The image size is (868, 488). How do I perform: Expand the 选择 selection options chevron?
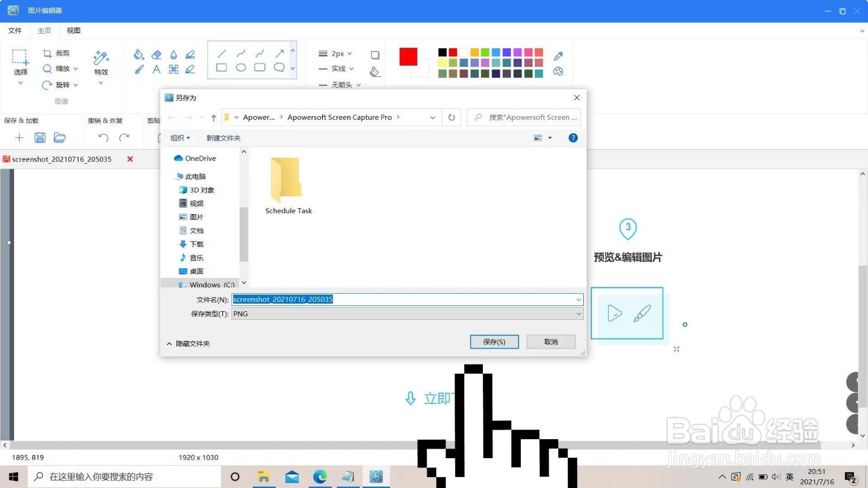point(20,83)
